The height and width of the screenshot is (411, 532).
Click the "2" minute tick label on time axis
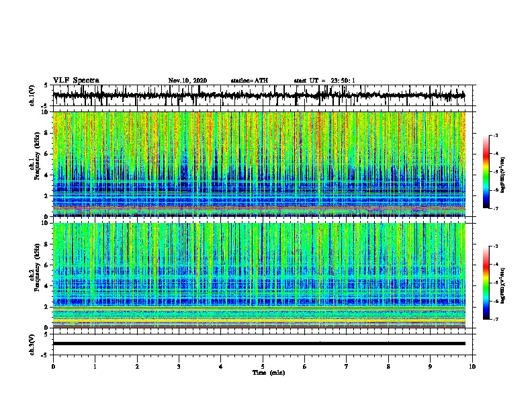137,367
